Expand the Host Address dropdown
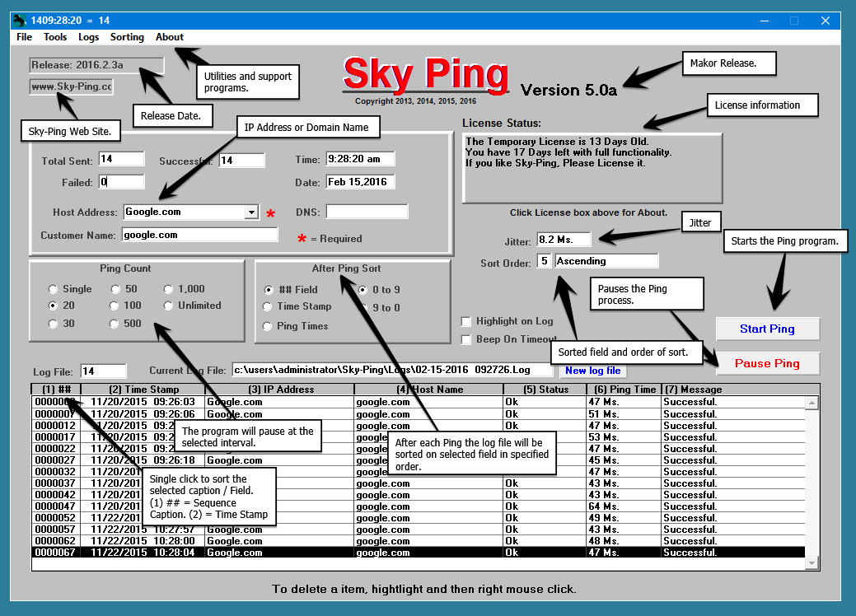856x616 pixels. [251, 212]
